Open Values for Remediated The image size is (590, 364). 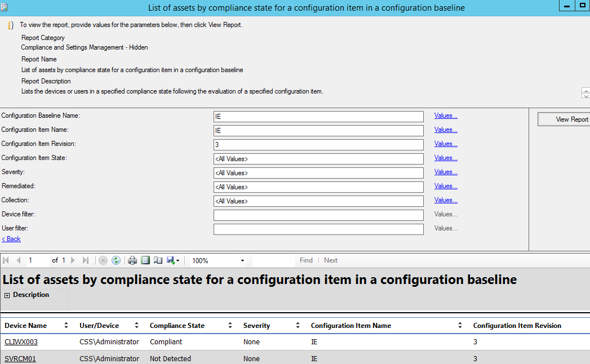446,186
